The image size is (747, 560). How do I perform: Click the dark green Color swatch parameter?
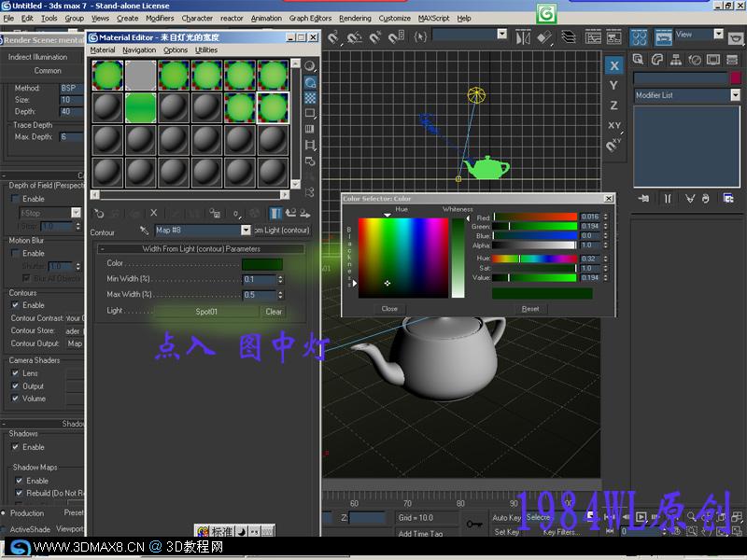(x=262, y=264)
